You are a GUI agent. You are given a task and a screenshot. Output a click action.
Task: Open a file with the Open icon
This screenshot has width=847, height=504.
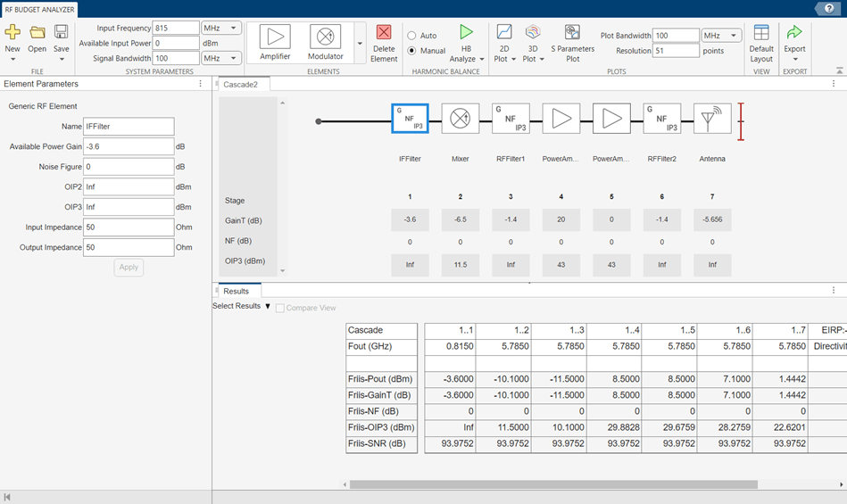[x=37, y=33]
